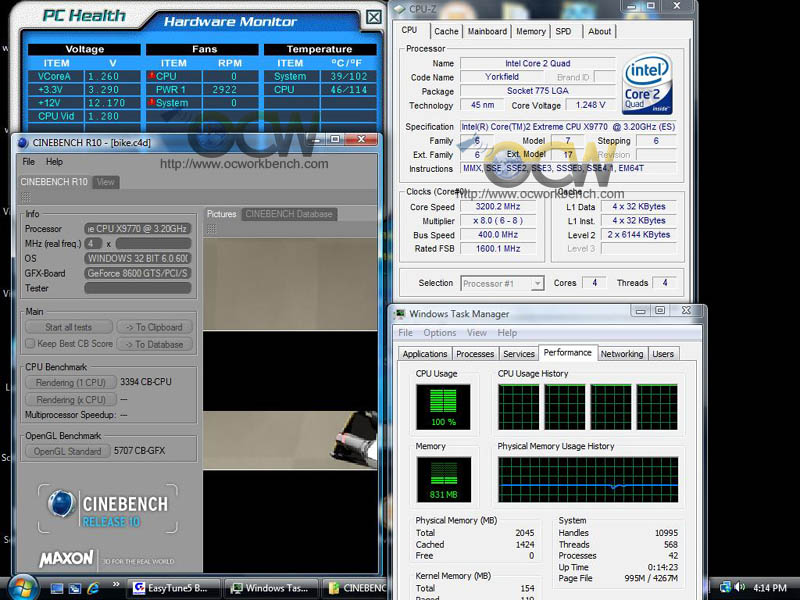Click the Task Manager title bar icon
Screen dimensions: 800x600
400,314
